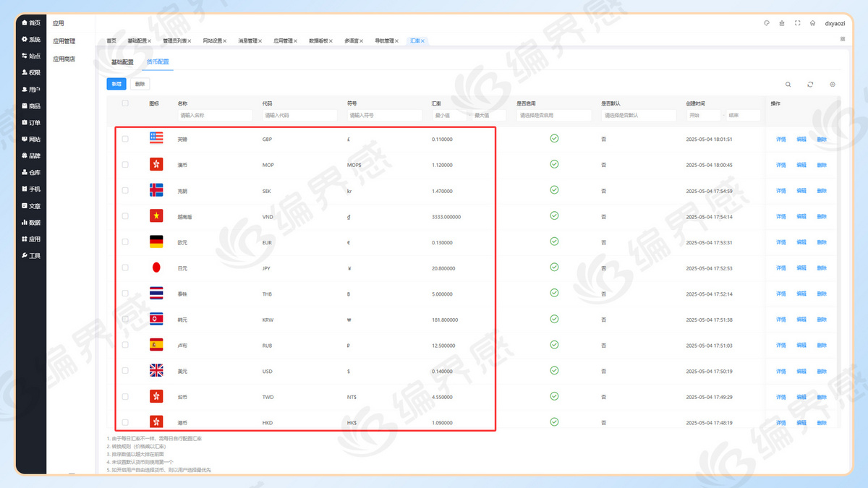Screen dimensions: 868x488
Task: Switch to the 货币配置 sub-tab
Action: click(158, 62)
